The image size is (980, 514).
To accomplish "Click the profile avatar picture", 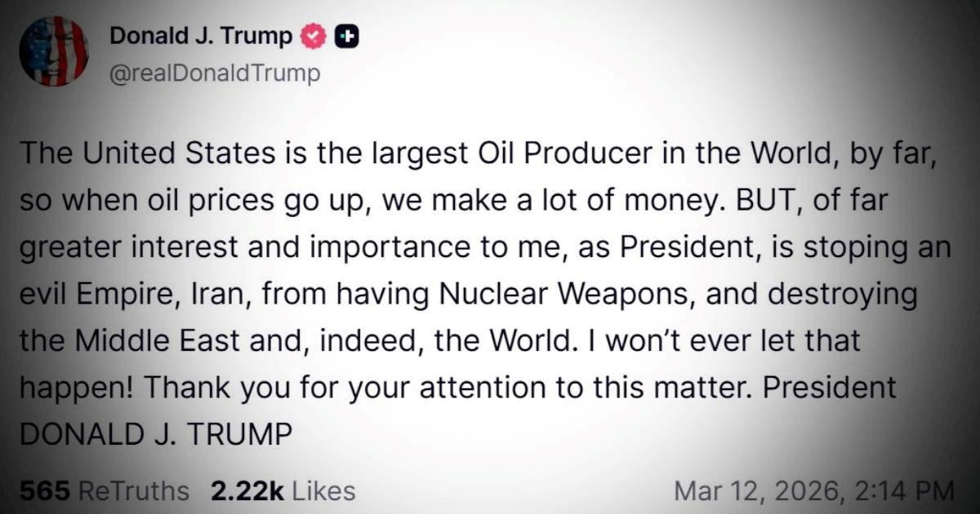I will click(x=53, y=51).
